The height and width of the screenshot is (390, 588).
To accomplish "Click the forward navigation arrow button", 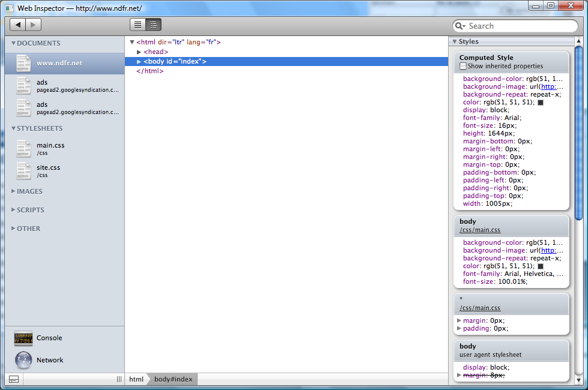I will (x=33, y=25).
